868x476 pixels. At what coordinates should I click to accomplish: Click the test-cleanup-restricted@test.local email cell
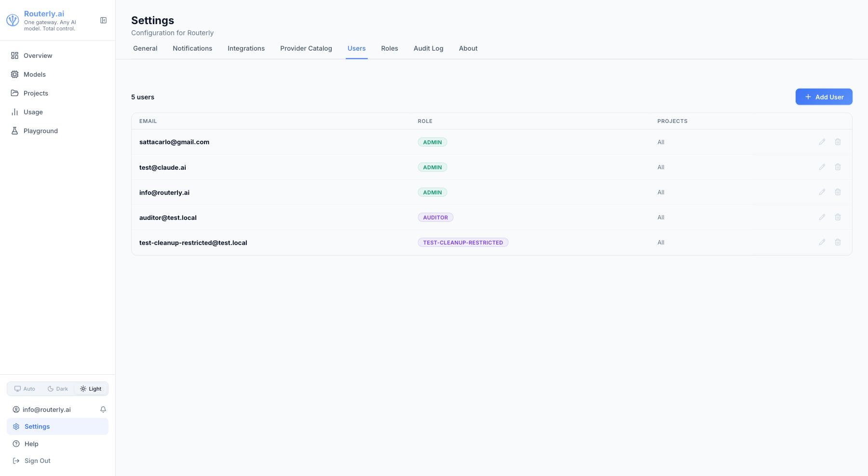pyautogui.click(x=193, y=243)
